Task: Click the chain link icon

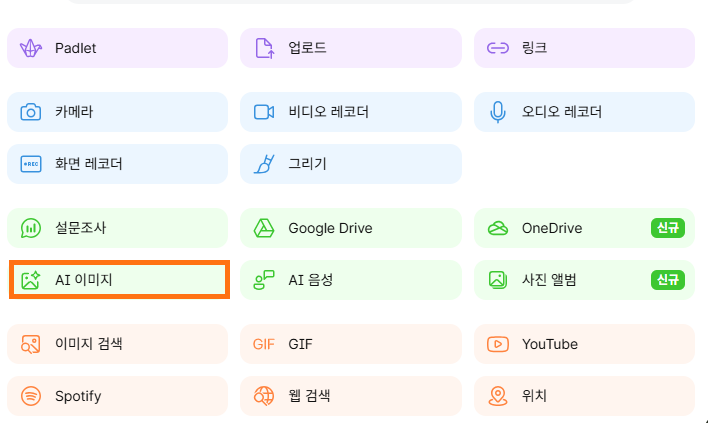Action: tap(498, 48)
